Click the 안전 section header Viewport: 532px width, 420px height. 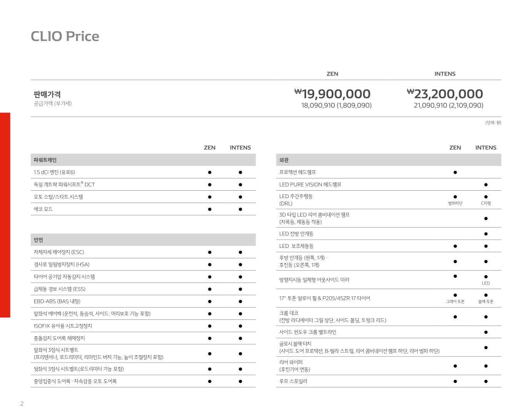(38, 240)
